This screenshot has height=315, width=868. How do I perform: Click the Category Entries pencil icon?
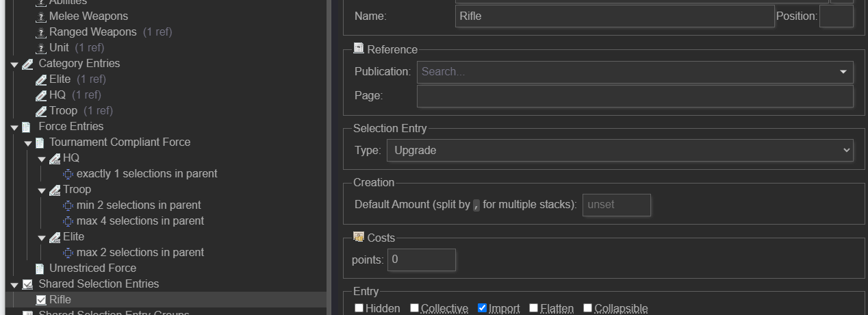[27, 64]
